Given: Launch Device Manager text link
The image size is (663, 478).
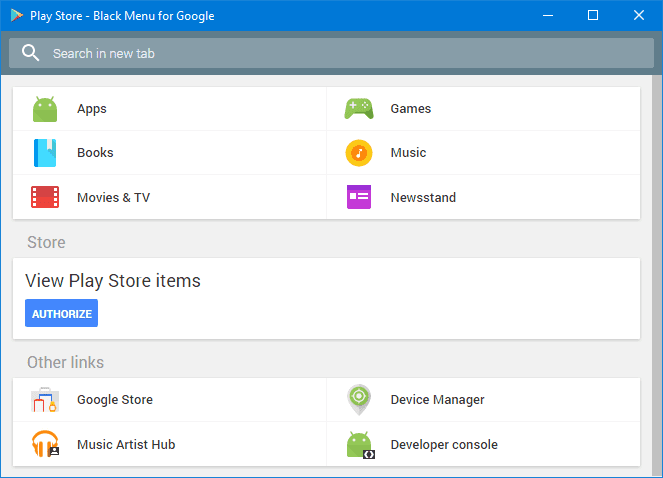Looking at the screenshot, I should (437, 400).
